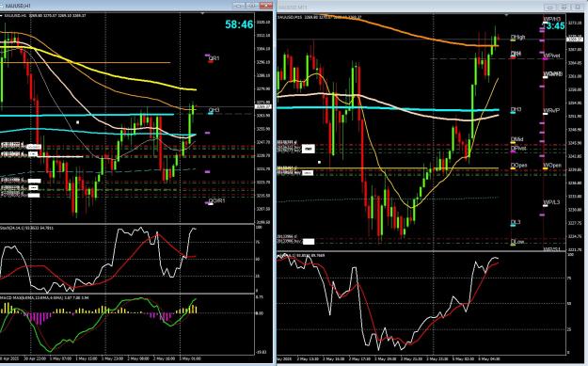Click the chart shift triangle on M15 chart
The image size is (588, 366).
(x=507, y=15)
